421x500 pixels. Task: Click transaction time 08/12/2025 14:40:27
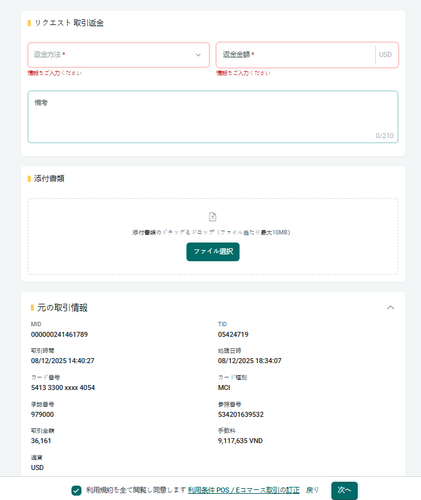63,361
